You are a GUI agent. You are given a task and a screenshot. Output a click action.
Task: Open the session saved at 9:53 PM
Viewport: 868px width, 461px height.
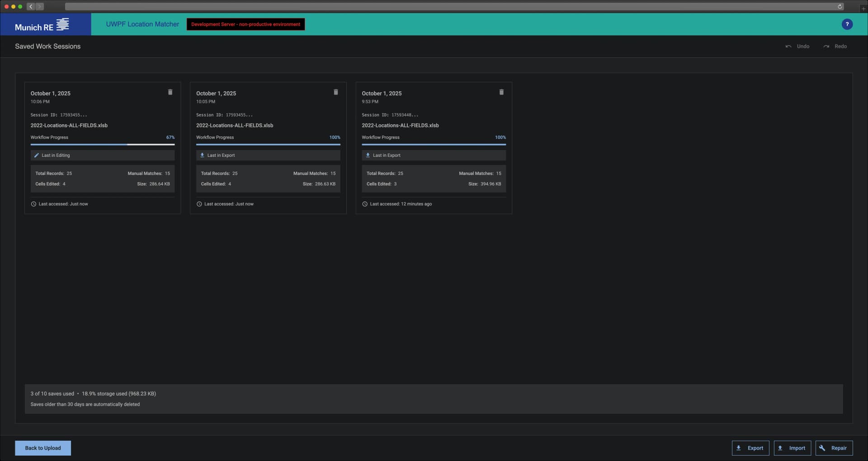[x=434, y=148]
